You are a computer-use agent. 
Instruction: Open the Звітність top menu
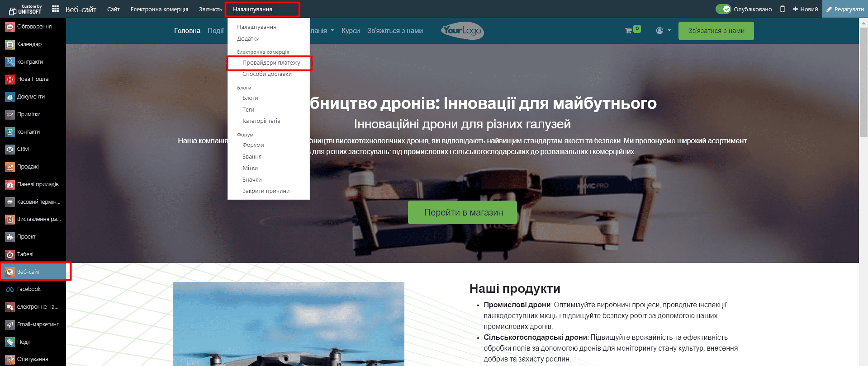click(x=210, y=9)
